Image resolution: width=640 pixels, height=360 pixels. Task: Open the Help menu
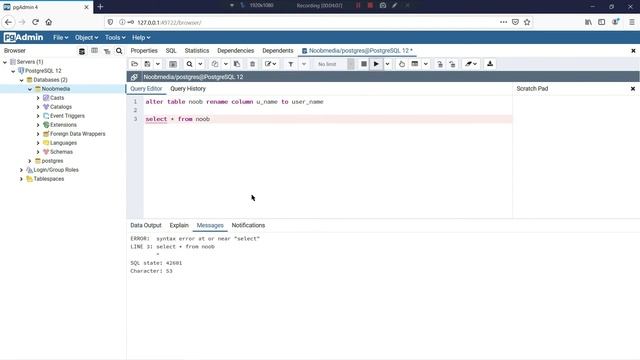[141, 38]
